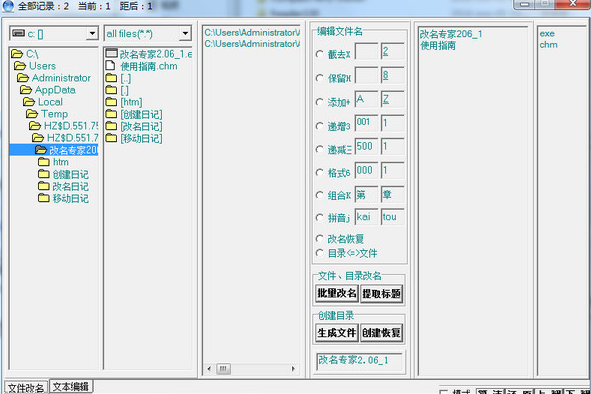Open the all files(*.*) filter dropdown
591x394 pixels.
pyautogui.click(x=185, y=34)
